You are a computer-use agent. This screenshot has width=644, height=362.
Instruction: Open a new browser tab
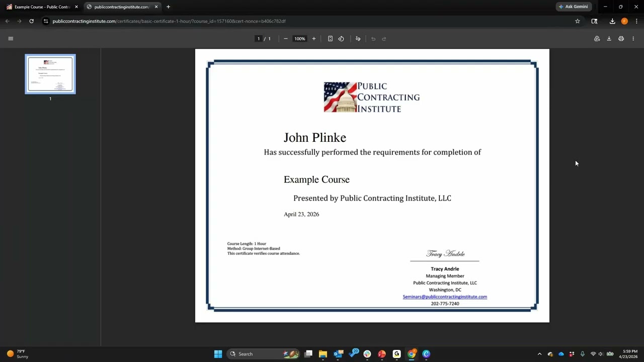point(168,7)
